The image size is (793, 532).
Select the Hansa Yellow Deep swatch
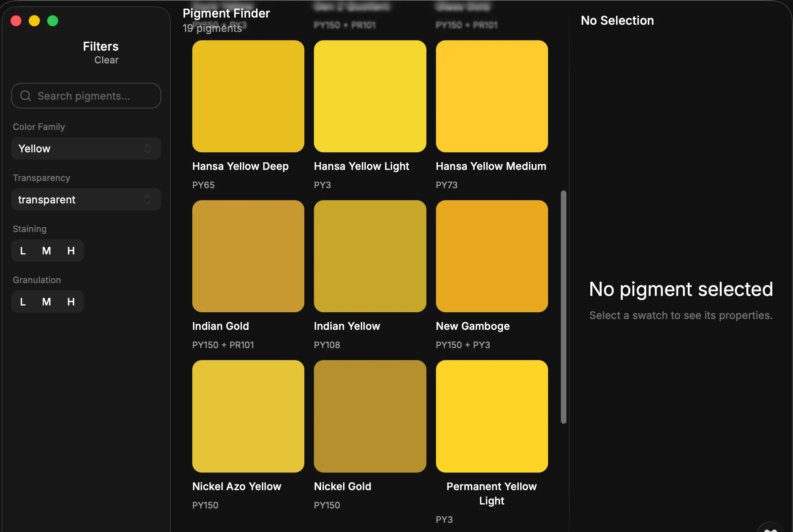click(248, 96)
